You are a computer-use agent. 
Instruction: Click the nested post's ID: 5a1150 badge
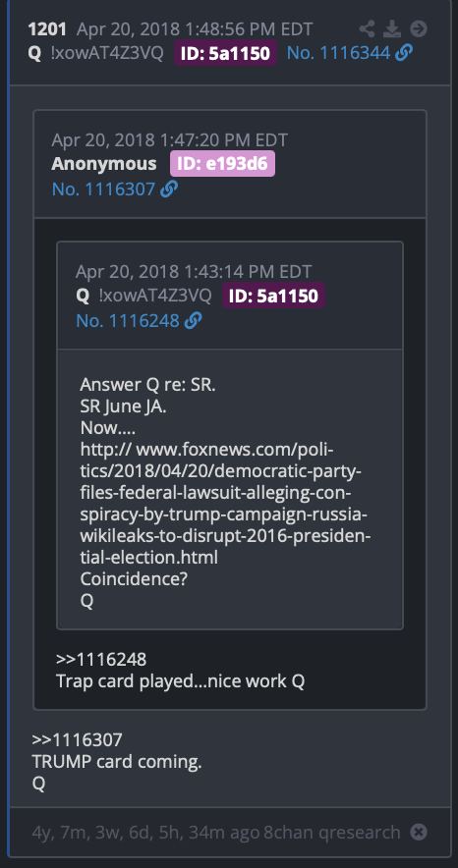[x=273, y=295]
